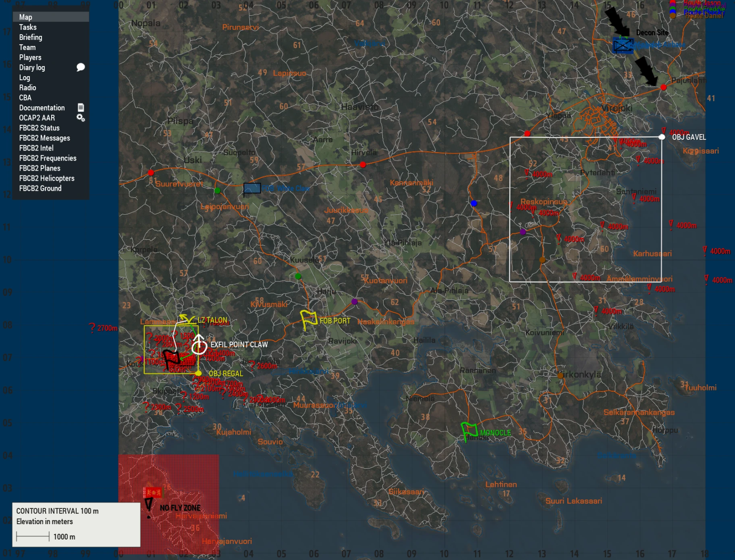The height and width of the screenshot is (560, 735).
Task: Click the OBJ REGAL yellow dot marker
Action: click(x=198, y=373)
